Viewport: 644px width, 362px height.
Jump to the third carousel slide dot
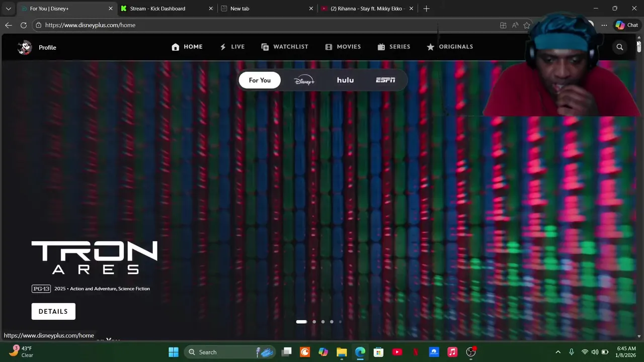323,322
